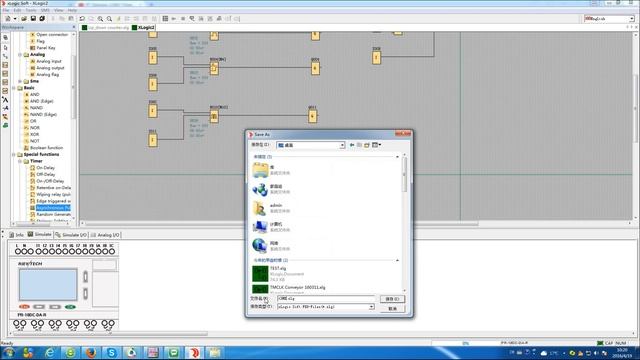The height and width of the screenshot is (360, 640).
Task: Switch to the XLogic2 document tab
Action: (x=144, y=27)
